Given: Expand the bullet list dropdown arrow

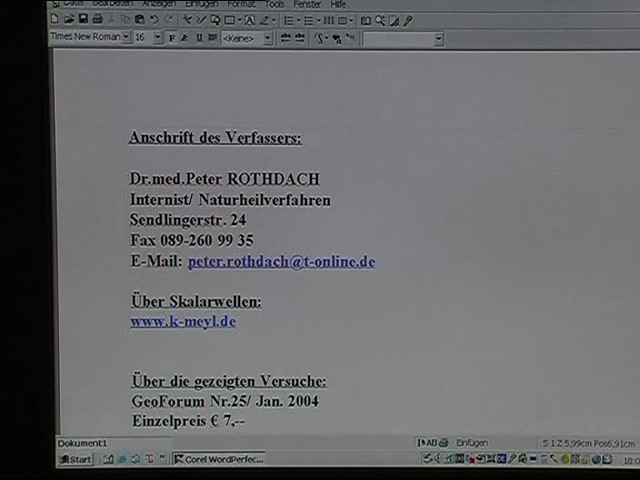Looking at the screenshot, I should point(318,20).
